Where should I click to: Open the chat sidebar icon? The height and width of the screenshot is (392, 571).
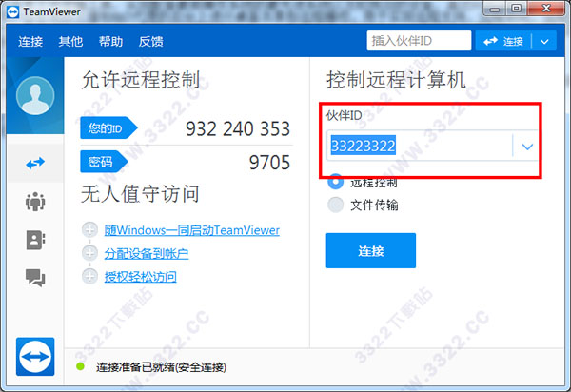click(35, 278)
